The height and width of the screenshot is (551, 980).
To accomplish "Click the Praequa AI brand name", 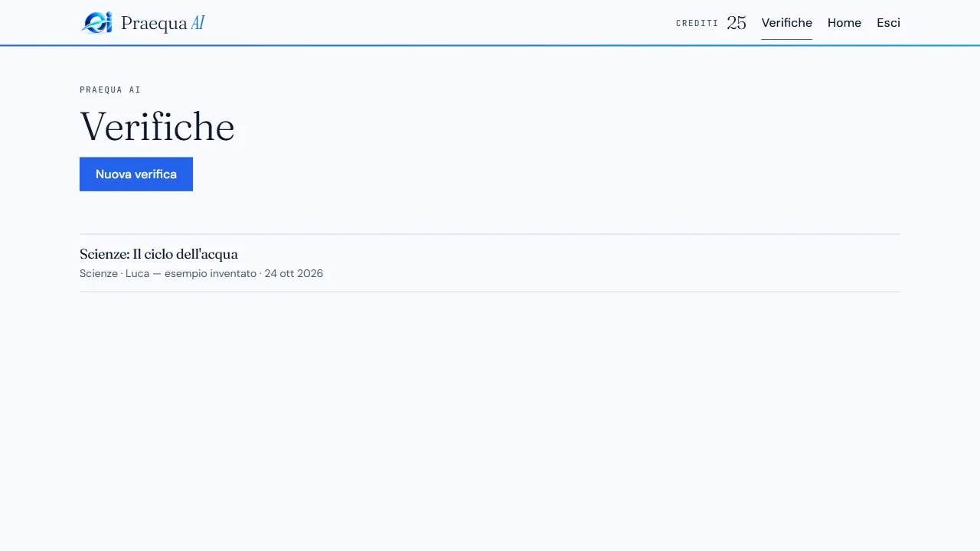I will click(162, 23).
